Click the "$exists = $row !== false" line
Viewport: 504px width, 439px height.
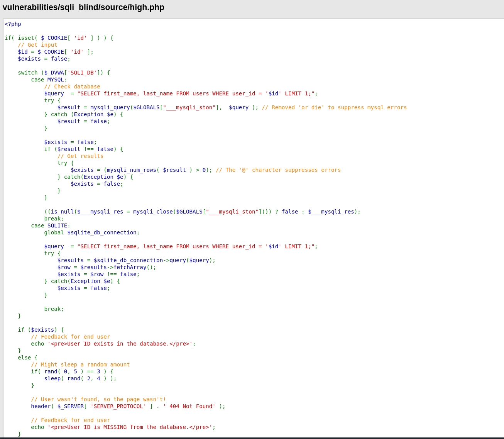[98, 274]
